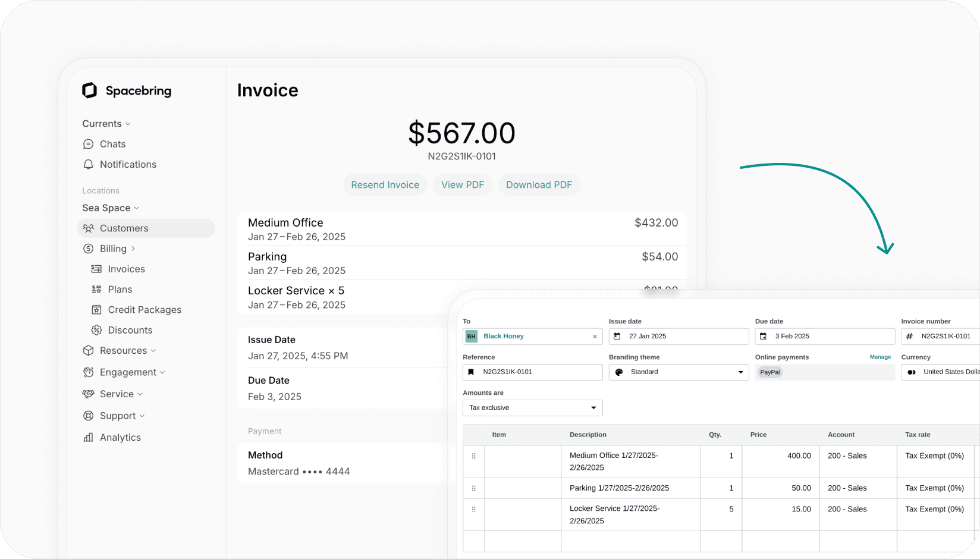Expand the Service menu chevron
Viewport: 980px width, 559px height.
click(x=140, y=394)
